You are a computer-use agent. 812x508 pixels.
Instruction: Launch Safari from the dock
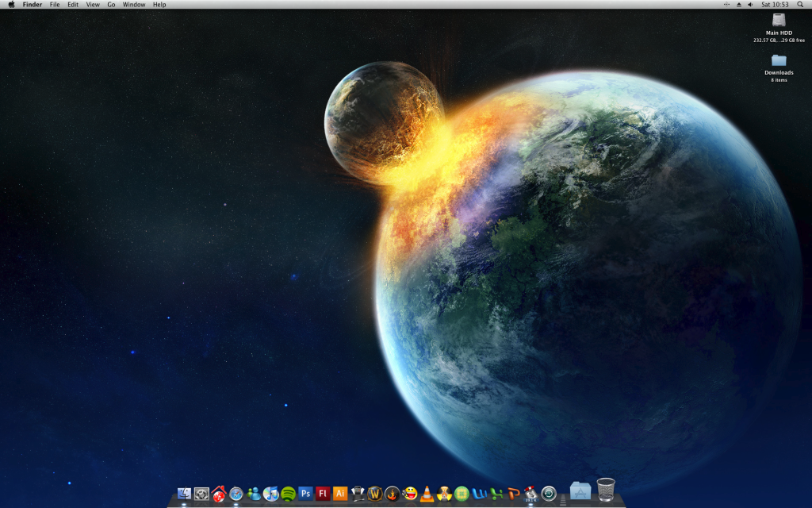pyautogui.click(x=236, y=494)
